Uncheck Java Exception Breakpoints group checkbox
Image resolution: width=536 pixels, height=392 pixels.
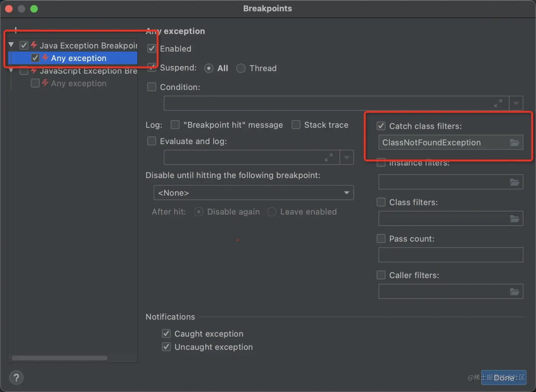(x=24, y=45)
